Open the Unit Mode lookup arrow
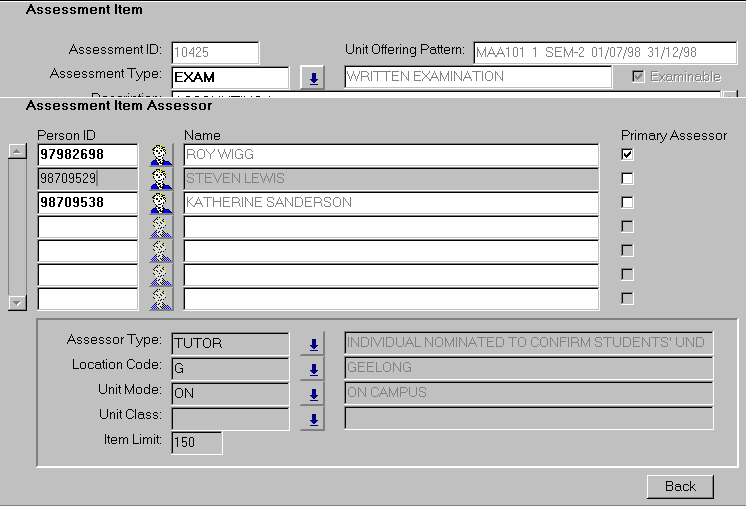Image resolution: width=746 pixels, height=506 pixels. (x=313, y=394)
